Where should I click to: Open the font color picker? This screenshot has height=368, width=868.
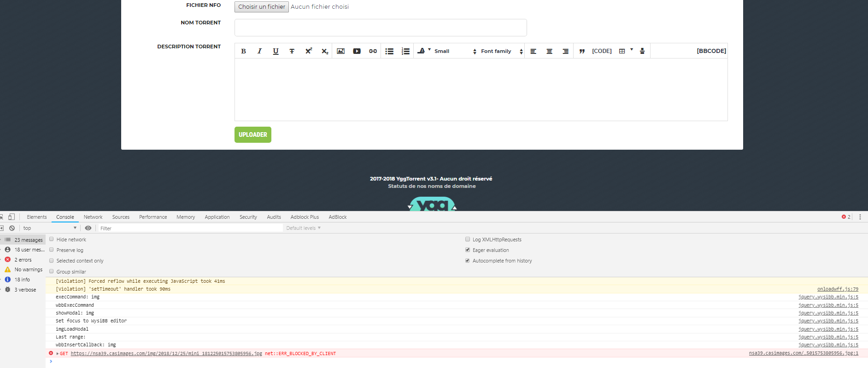(x=423, y=51)
